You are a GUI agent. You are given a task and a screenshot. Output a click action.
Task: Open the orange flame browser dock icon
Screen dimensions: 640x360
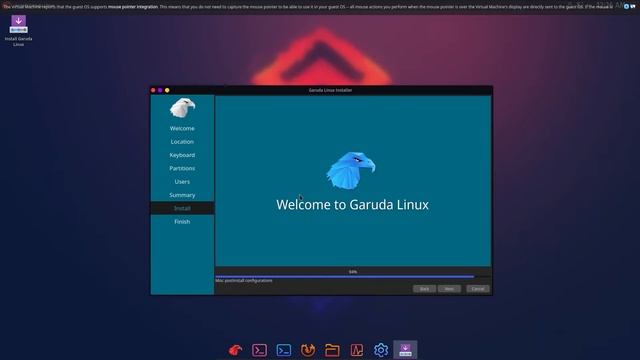[308, 350]
